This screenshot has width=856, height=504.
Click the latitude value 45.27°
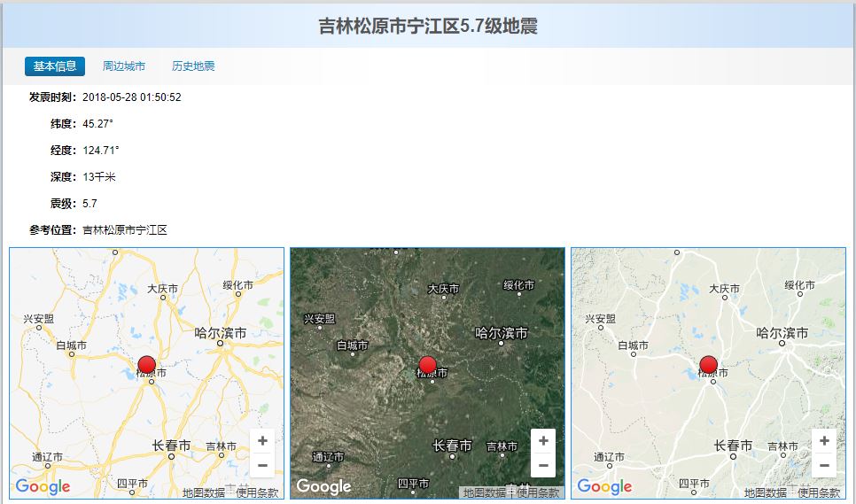point(97,124)
